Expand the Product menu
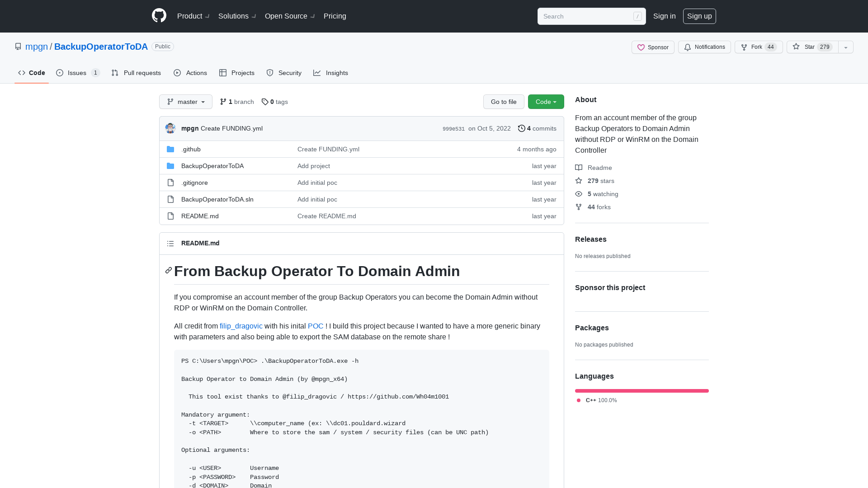 coord(193,16)
